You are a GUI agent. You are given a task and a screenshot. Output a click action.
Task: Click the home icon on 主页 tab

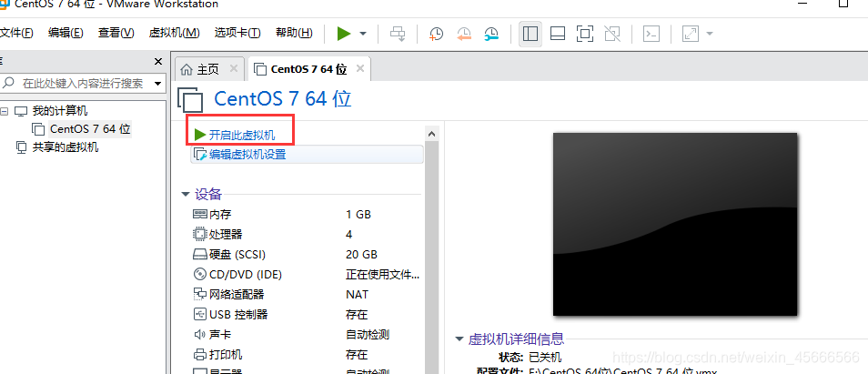[187, 69]
